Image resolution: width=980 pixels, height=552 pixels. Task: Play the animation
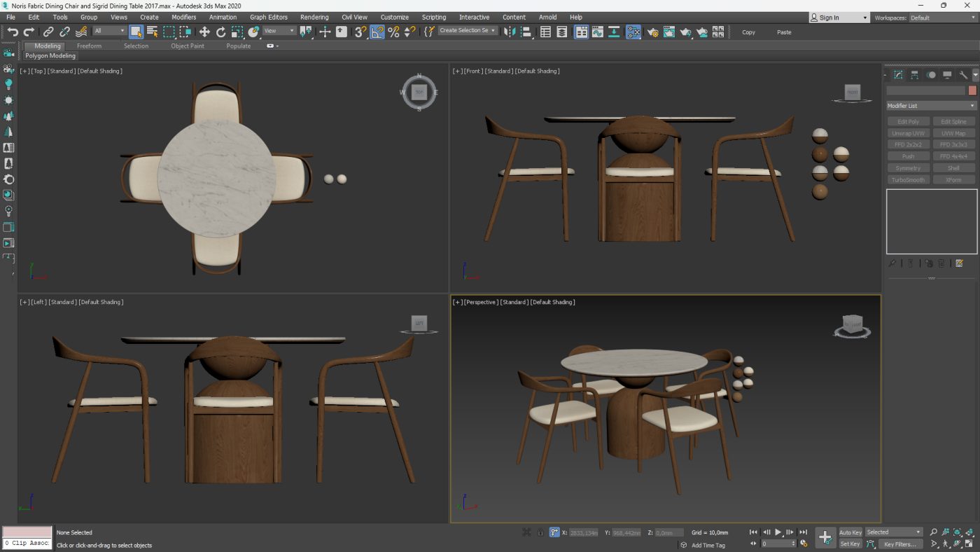pos(778,532)
